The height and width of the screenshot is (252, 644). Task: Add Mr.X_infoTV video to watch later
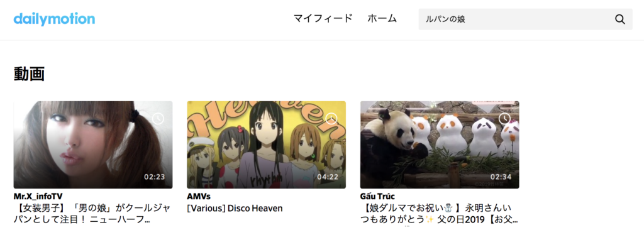(158, 119)
